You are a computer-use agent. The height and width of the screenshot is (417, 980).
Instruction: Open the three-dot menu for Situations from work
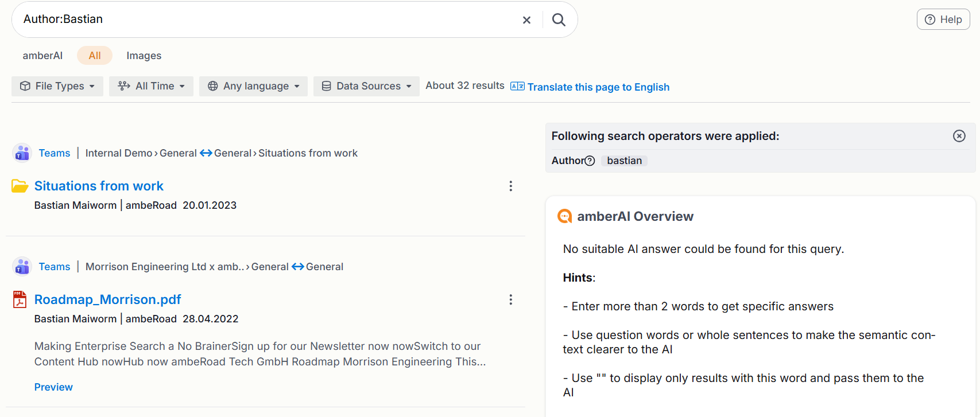[510, 186]
